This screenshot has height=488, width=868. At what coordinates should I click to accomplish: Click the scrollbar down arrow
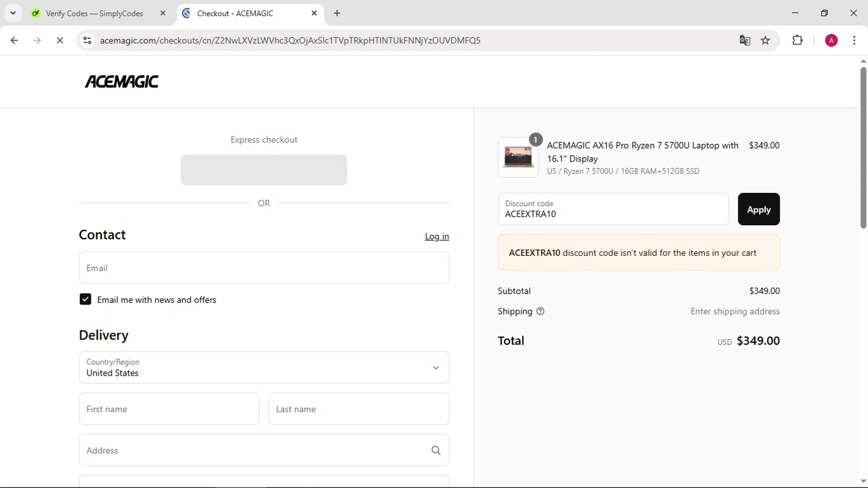click(863, 481)
